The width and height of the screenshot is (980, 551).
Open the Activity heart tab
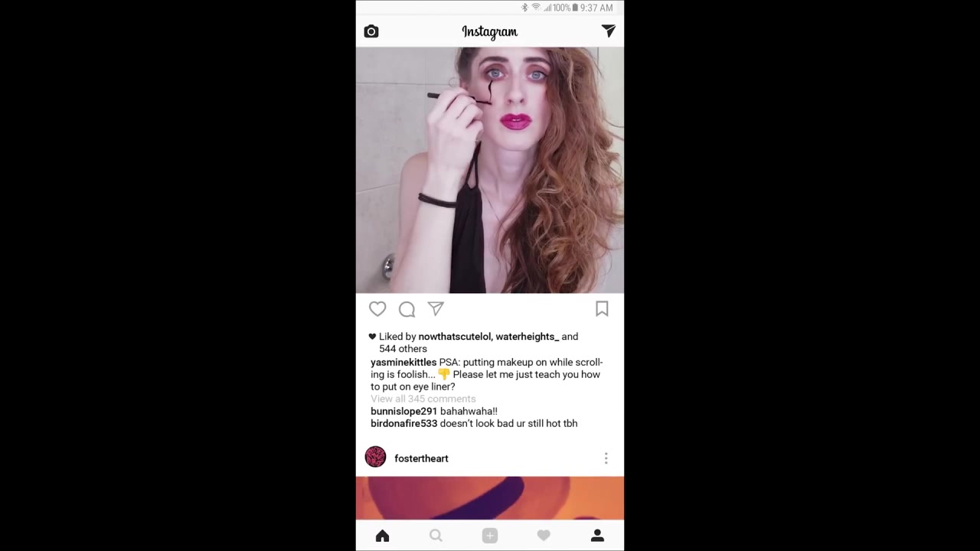(544, 536)
